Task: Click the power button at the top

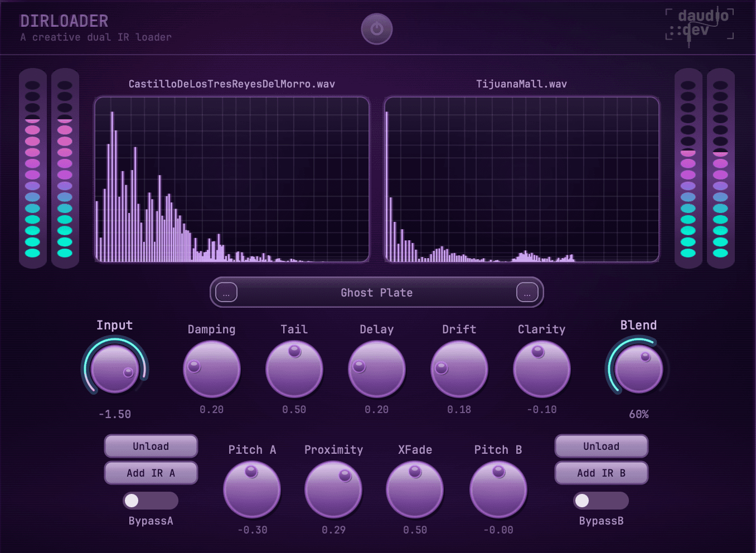Action: point(377,29)
